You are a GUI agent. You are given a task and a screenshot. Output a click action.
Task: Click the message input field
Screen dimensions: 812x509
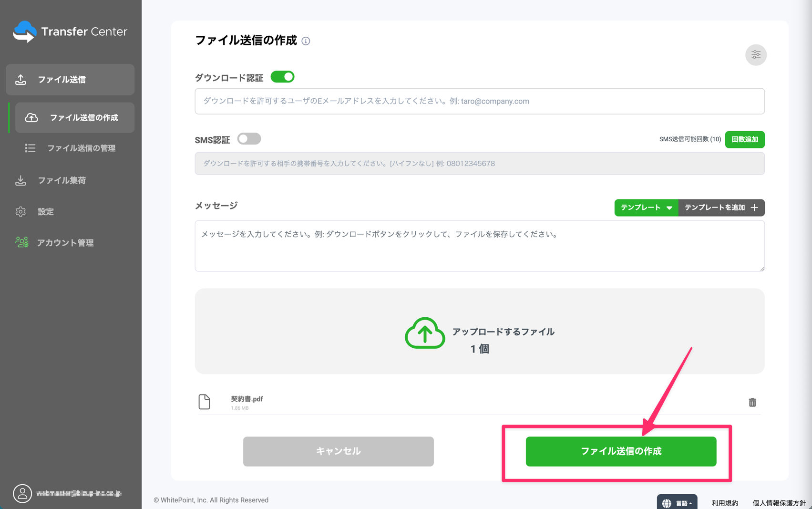(x=479, y=246)
